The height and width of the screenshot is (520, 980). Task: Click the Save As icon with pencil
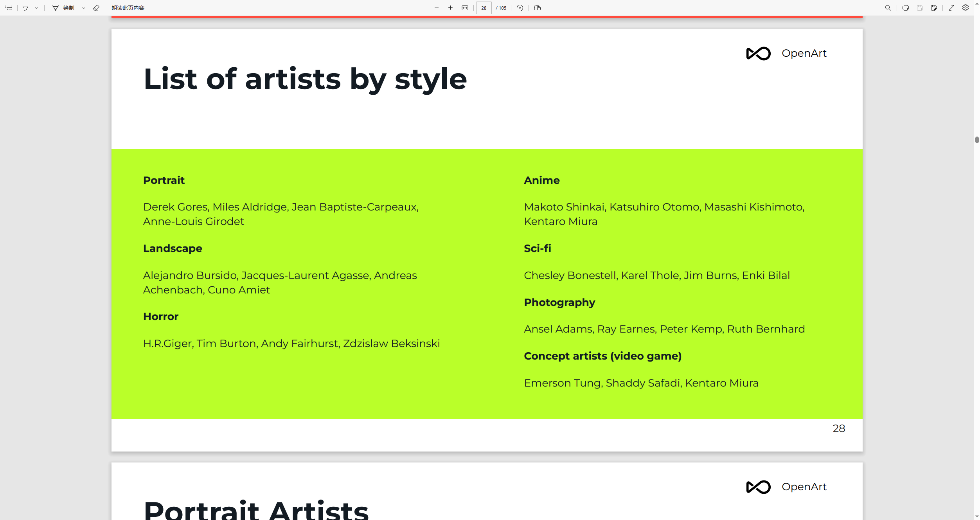934,8
